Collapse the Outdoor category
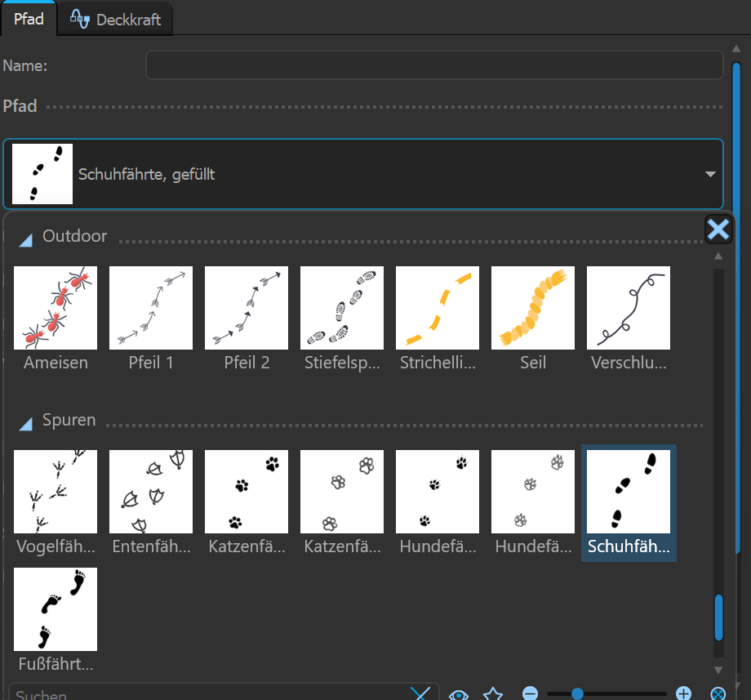The height and width of the screenshot is (700, 751). click(x=26, y=239)
